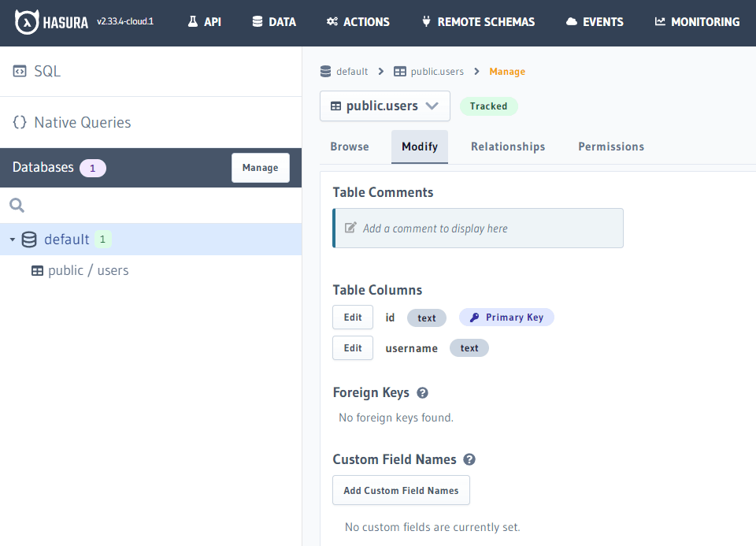
Task: Open the DATA section
Action: click(x=274, y=22)
